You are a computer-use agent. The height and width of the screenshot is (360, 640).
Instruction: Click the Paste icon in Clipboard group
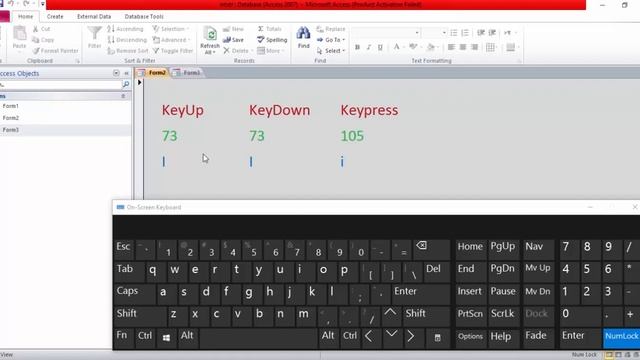(x=19, y=33)
